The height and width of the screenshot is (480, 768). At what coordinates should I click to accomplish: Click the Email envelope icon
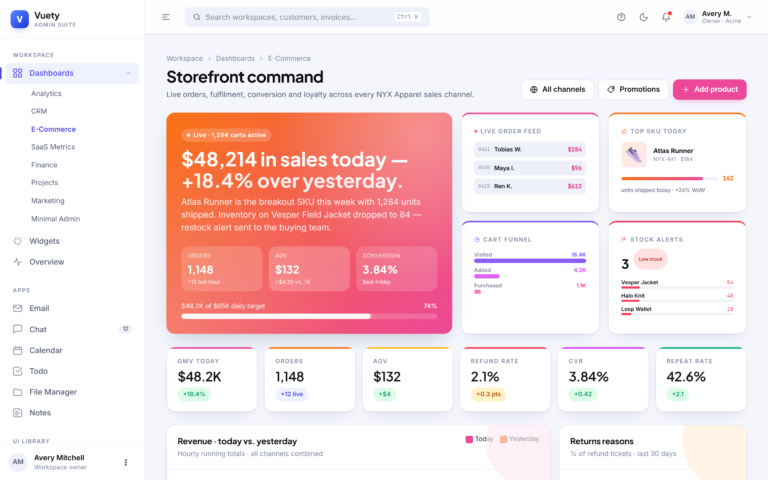click(18, 308)
